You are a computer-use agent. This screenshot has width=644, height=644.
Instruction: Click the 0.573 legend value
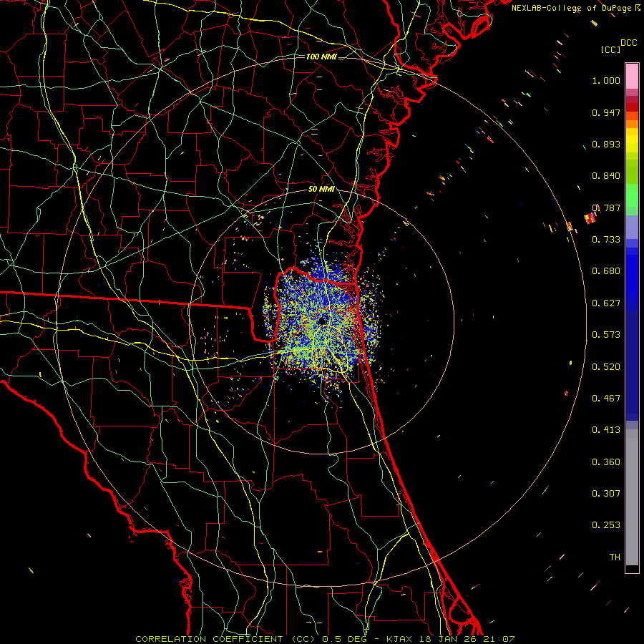[x=606, y=335]
